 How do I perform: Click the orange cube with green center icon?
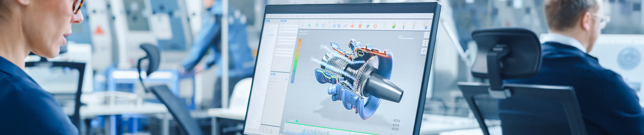point(360,26)
